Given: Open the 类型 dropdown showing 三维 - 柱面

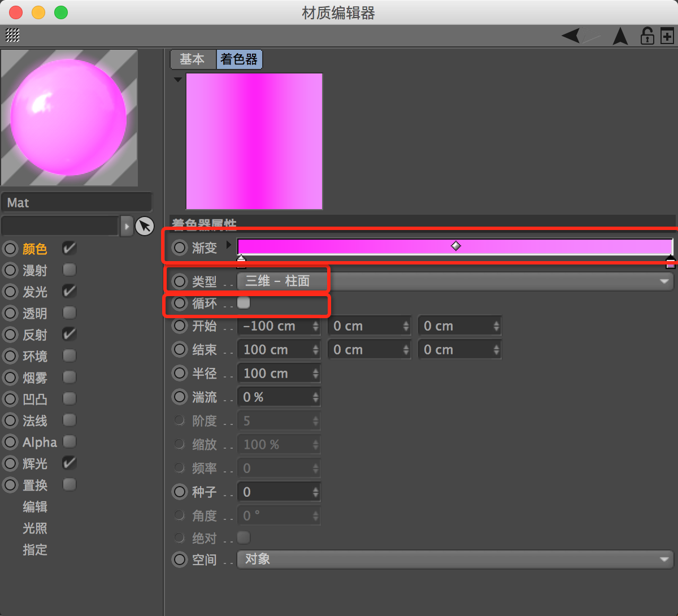Looking at the screenshot, I should 455,281.
